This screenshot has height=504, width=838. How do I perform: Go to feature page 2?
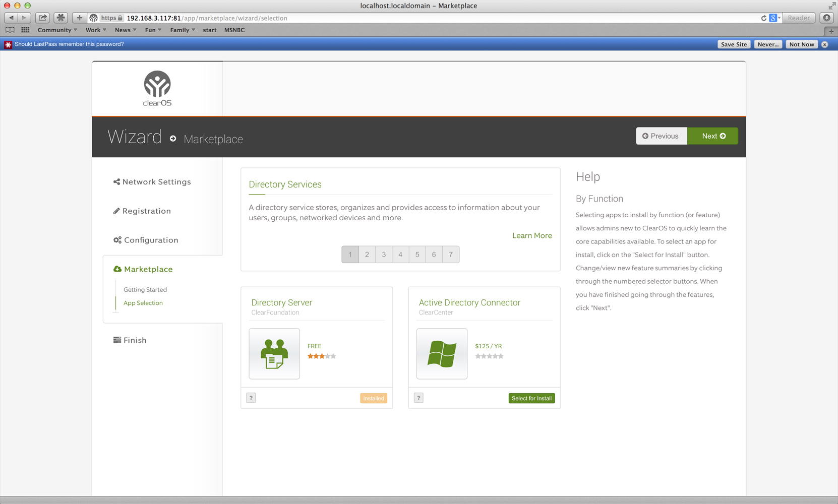click(x=367, y=255)
